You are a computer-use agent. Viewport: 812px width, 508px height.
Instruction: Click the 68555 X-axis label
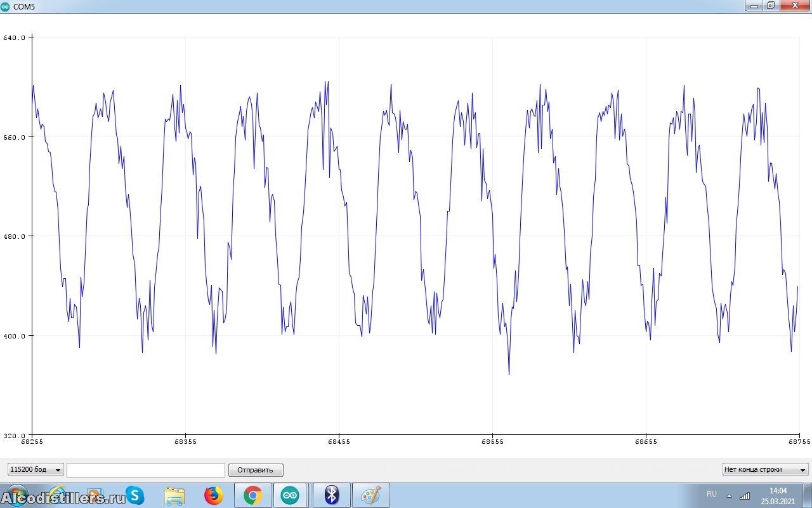point(492,441)
